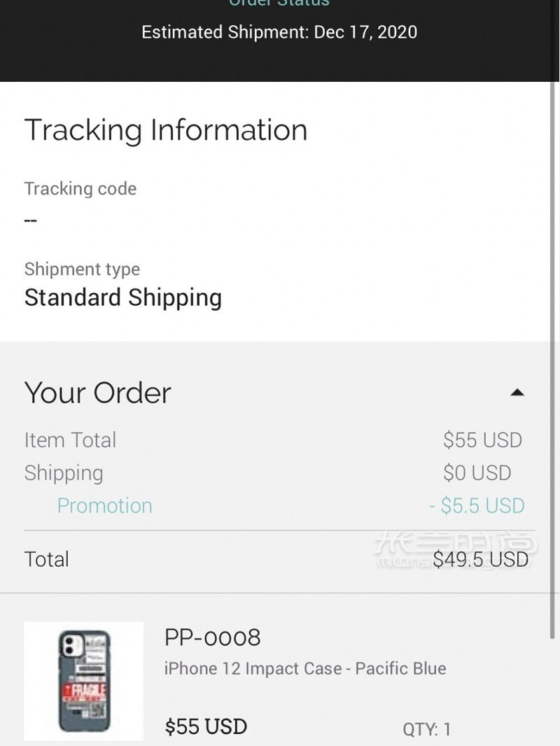Open the PP-0008 phone case thumbnail
560x746 pixels.
[83, 681]
